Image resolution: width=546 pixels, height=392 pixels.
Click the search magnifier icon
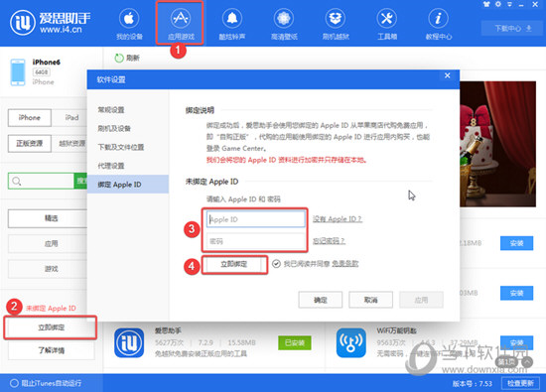tap(16, 181)
